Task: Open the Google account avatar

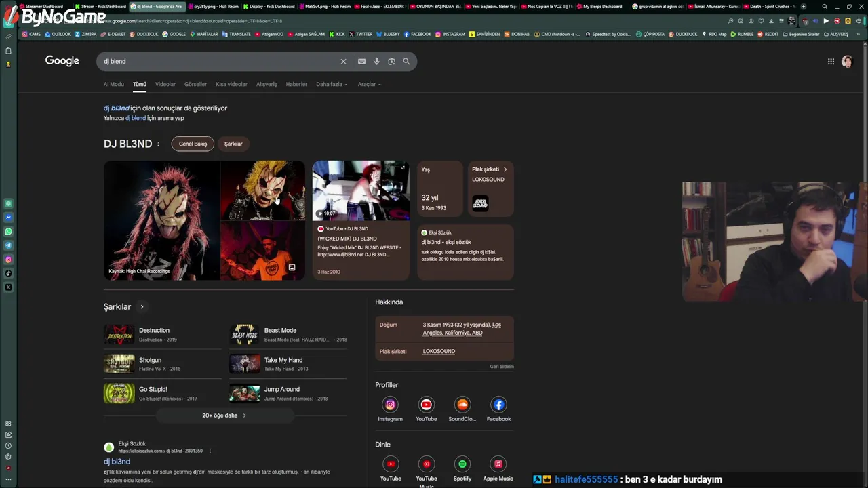Action: pos(847,62)
